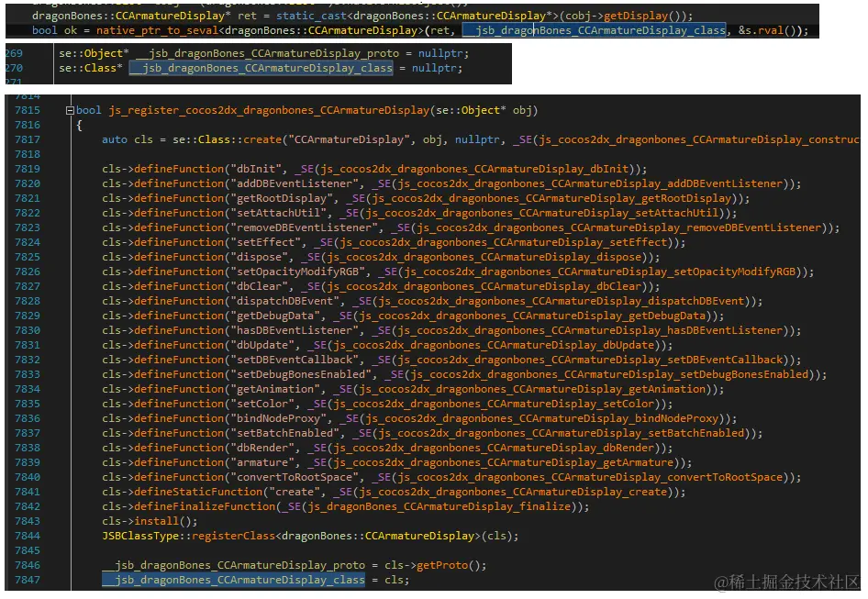Click line number 7815

point(28,110)
